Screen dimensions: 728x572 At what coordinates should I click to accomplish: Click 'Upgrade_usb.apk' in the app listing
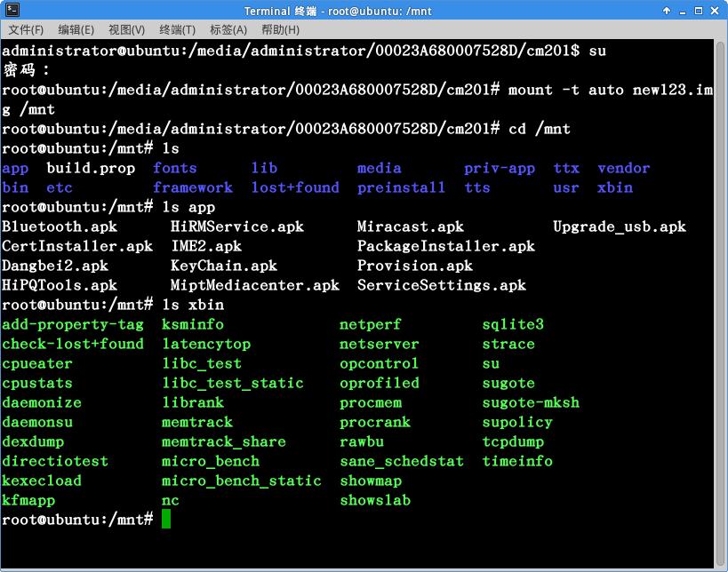[620, 226]
